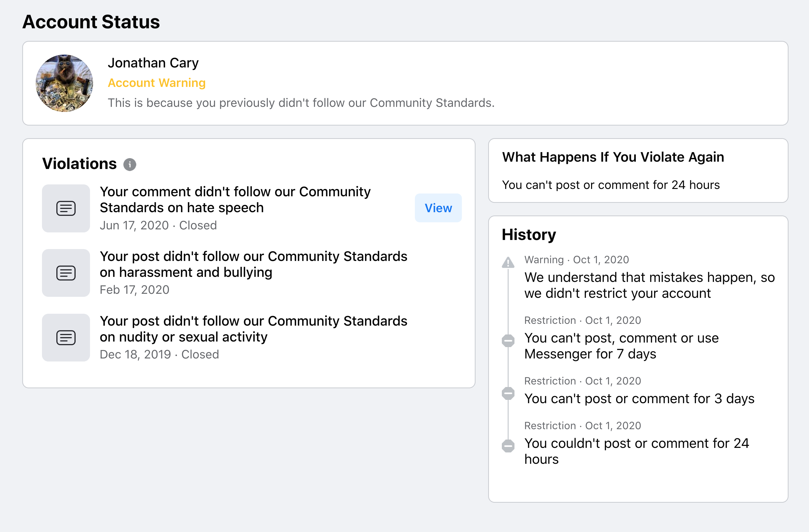Viewport: 809px width, 532px height.
Task: Click the warning triangle icon in History
Action: pos(508,263)
